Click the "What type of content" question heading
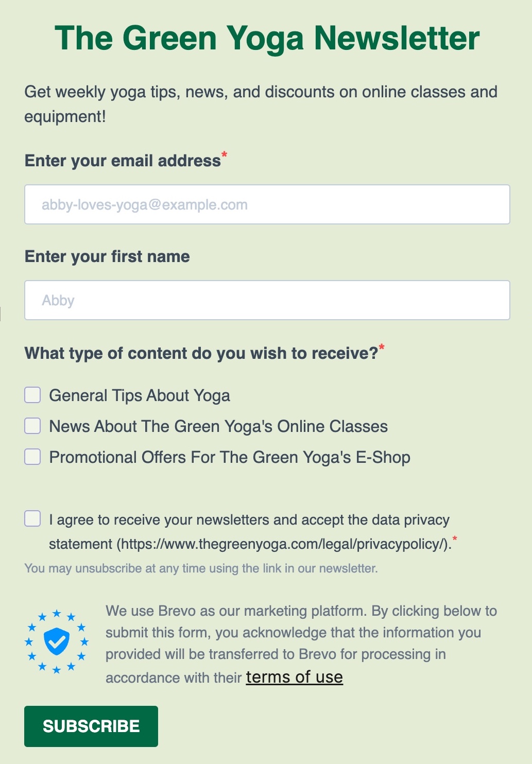This screenshot has width=532, height=764. [201, 353]
